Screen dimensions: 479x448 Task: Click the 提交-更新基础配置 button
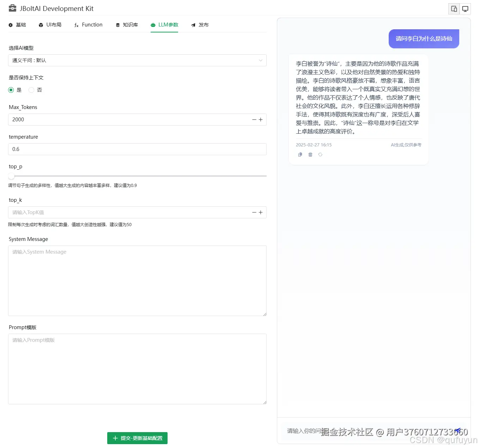[137, 438]
